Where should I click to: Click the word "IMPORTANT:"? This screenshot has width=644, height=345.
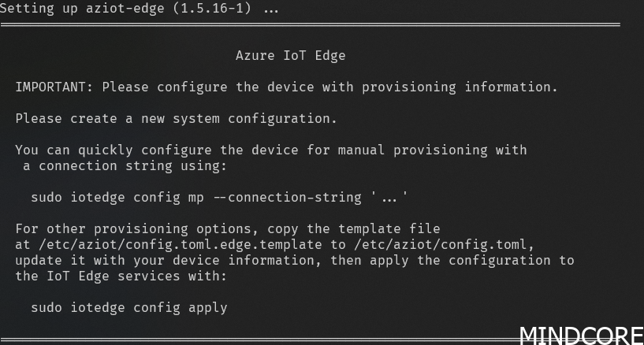54,87
